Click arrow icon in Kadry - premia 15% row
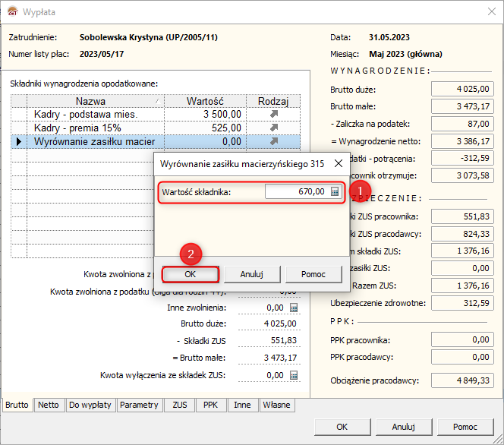 tap(274, 128)
